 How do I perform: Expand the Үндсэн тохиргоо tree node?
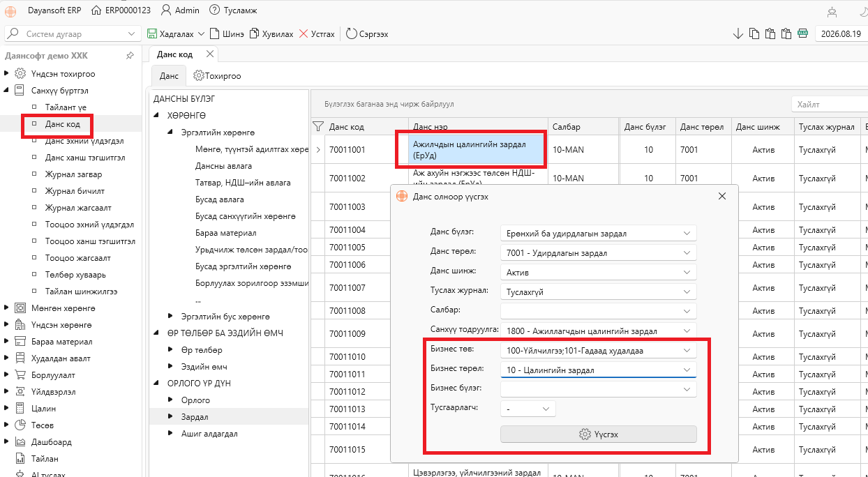point(7,74)
